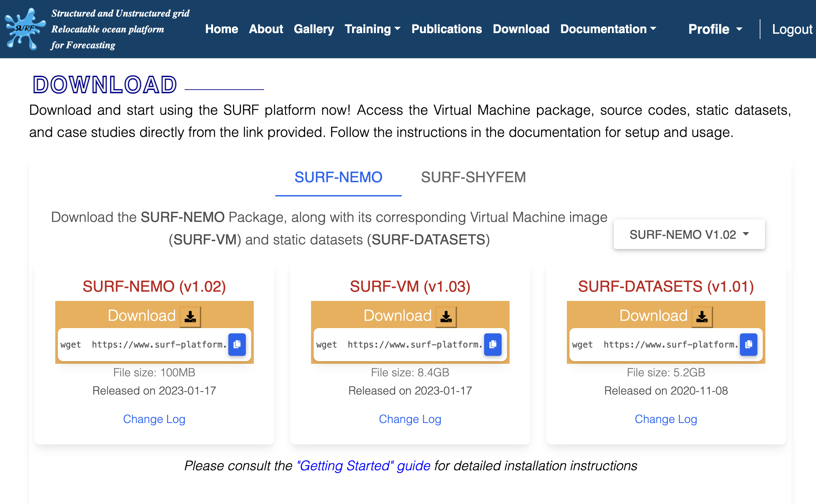Click the Download text for SURF-NEMO (v1.02)
This screenshot has height=504, width=816.
pos(142,316)
